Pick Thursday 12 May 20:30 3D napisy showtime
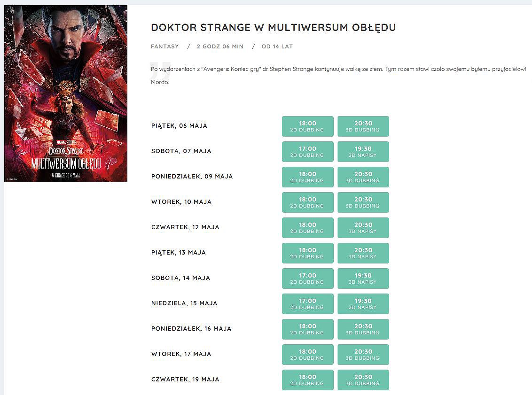Screen dimensions: 532x395 (363, 227)
